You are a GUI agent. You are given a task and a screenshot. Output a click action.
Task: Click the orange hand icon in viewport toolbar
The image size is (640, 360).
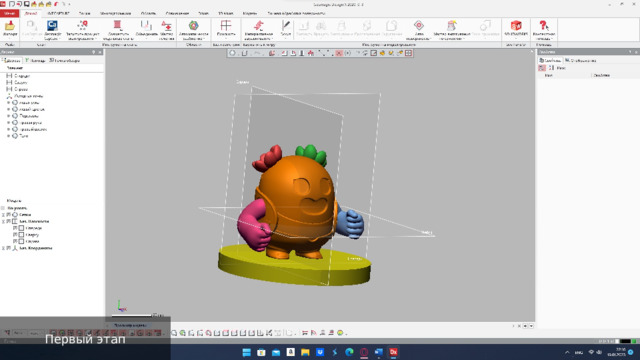(382, 53)
